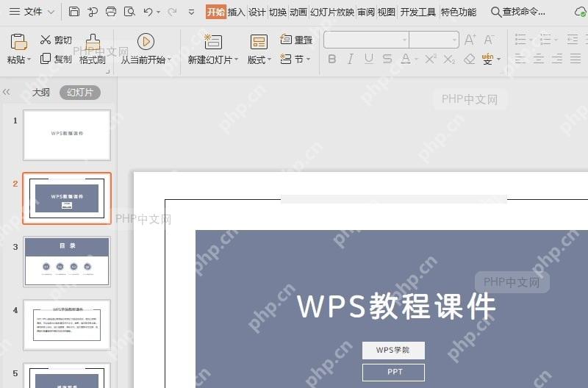Image resolution: width=588 pixels, height=388 pixels.
Task: Toggle Underline formatting
Action: click(369, 59)
